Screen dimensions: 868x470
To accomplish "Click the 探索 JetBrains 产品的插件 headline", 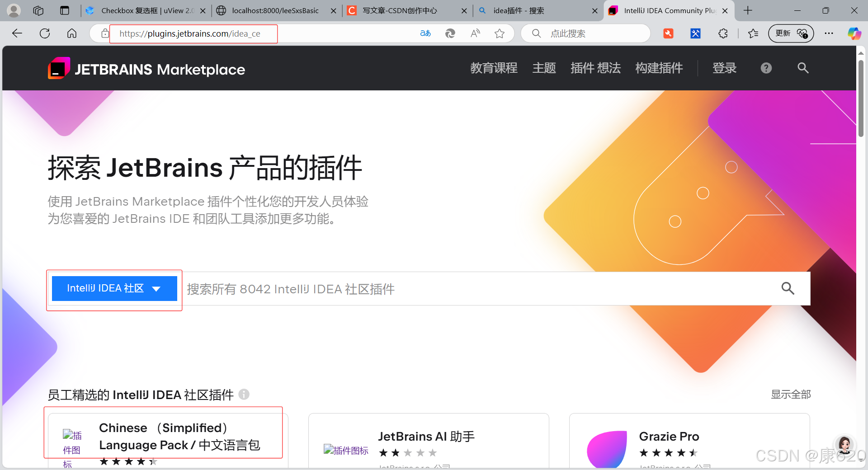I will (205, 168).
